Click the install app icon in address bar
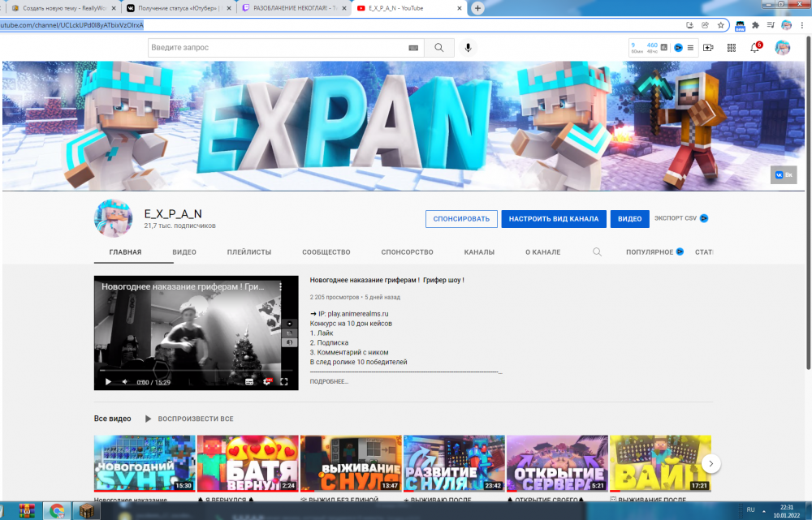 689,25
